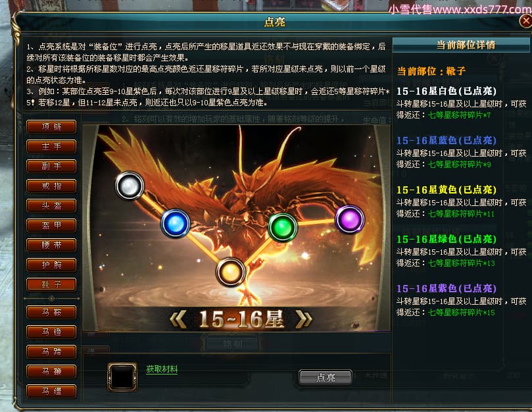Select the 项链 equipment slot
532x412 pixels.
[x=51, y=126]
